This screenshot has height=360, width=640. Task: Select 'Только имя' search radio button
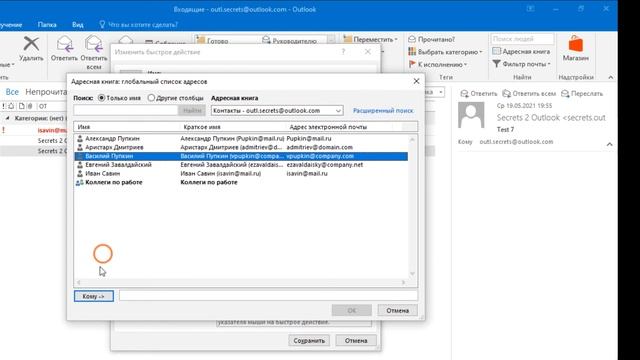pyautogui.click(x=102, y=98)
